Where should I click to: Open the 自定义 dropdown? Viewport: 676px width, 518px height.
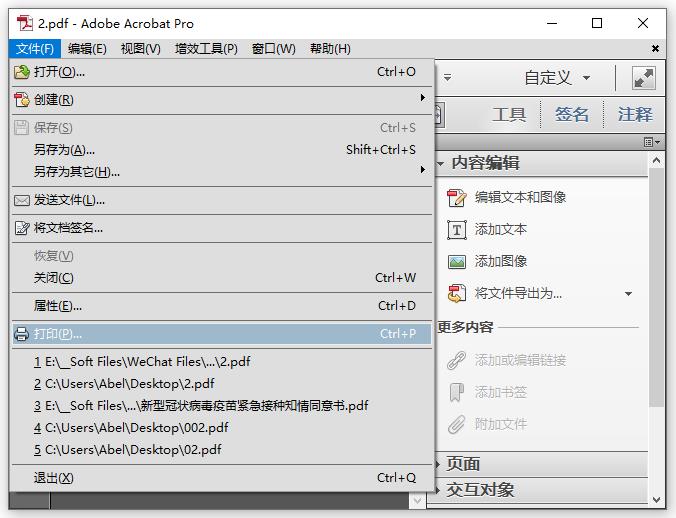click(x=557, y=78)
